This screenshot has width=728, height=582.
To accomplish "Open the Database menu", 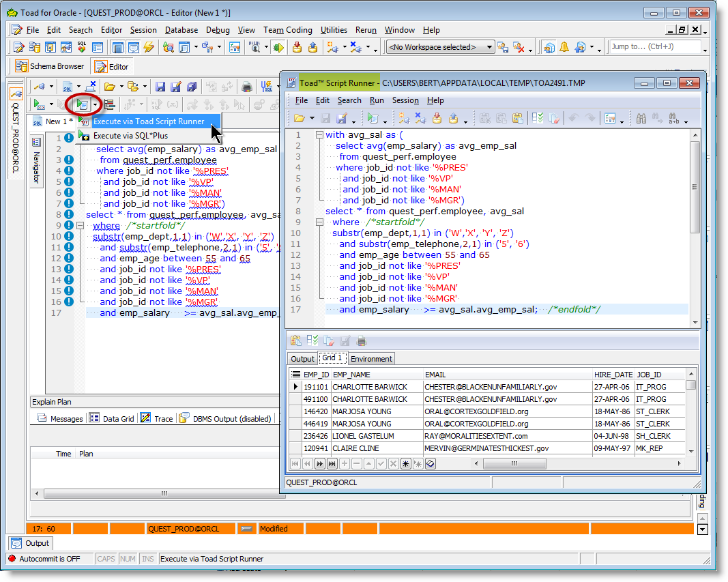I will click(x=181, y=30).
